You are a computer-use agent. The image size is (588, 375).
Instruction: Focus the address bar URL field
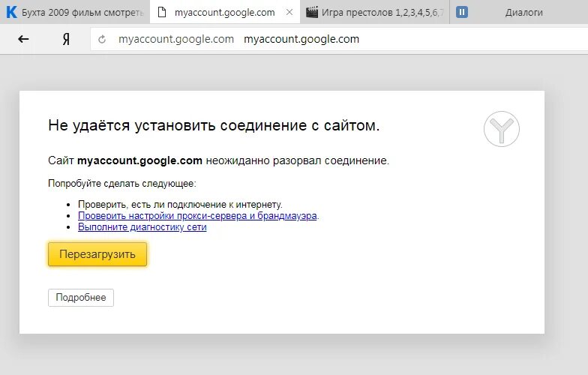(x=339, y=39)
